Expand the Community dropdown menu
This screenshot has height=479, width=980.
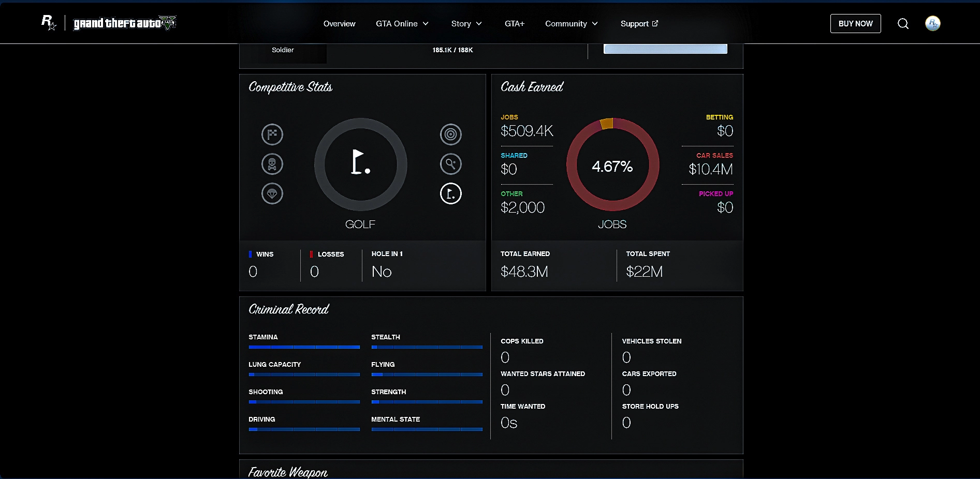point(572,24)
